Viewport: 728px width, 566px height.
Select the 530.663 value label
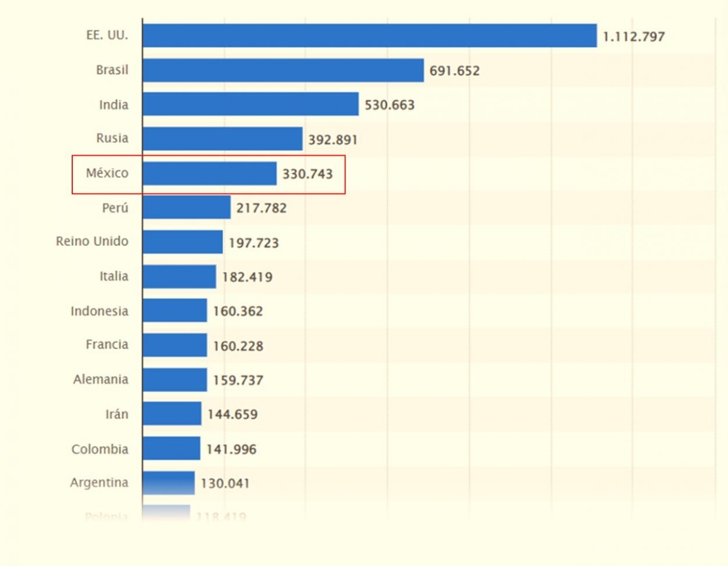(390, 105)
